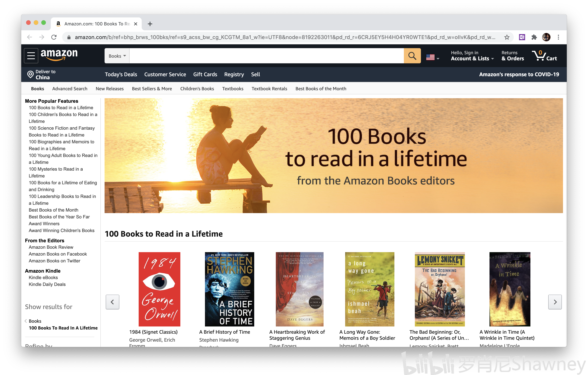This screenshot has height=375, width=588.
Task: Open Advanced Search
Action: [70, 89]
